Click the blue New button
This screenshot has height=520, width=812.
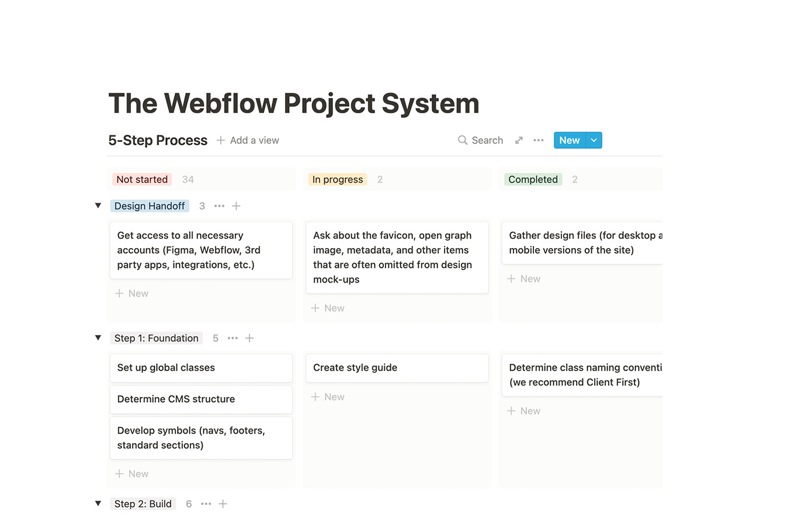[569, 140]
